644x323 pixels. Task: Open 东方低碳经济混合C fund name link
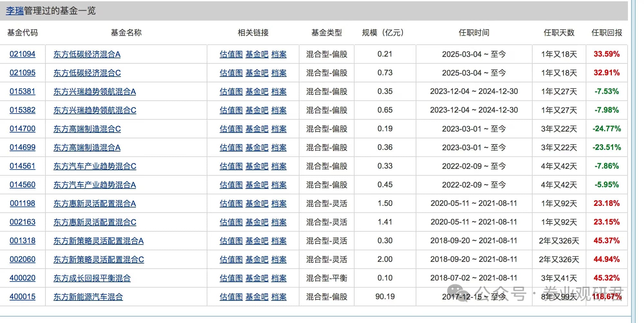pos(87,73)
